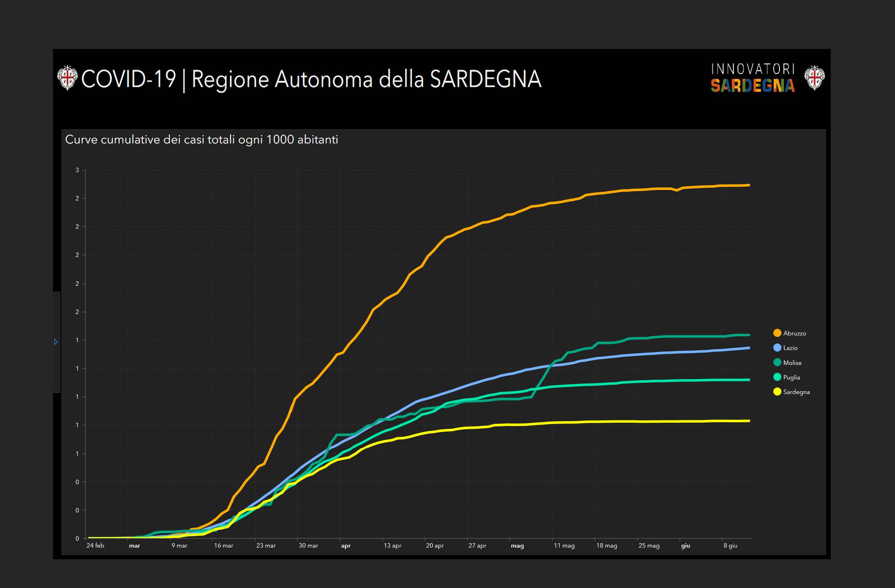
Task: Open the Innovatori Sardegna logo
Action: pyautogui.click(x=752, y=78)
